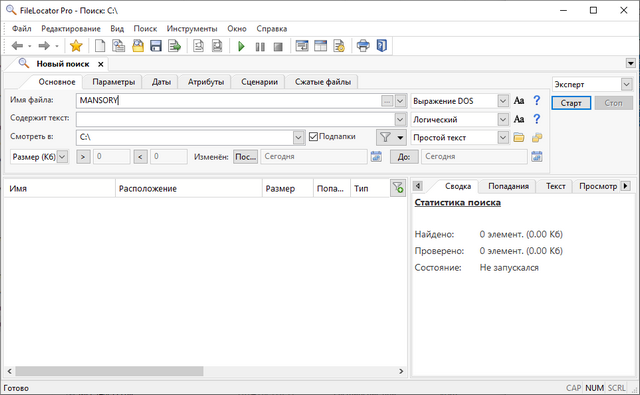Screen dimensions: 640x395
Task: Open contained text help question mark
Action: pos(537,119)
